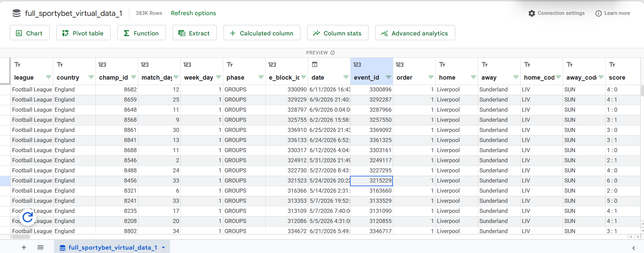Insert a Pivot table
The width and height of the screenshot is (644, 253).
click(83, 33)
